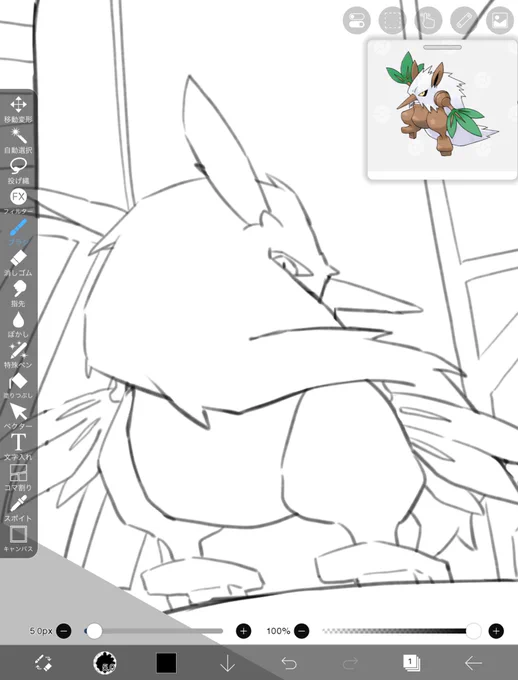The width and height of the screenshot is (518, 680).
Task: Switch between brush and eraser icon
Action: [43, 663]
